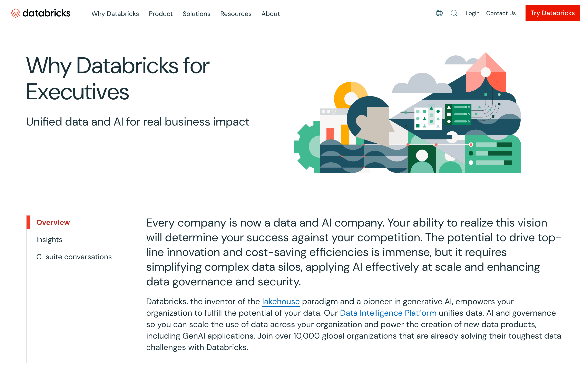Follow the lakehouse hyperlink

click(x=281, y=302)
